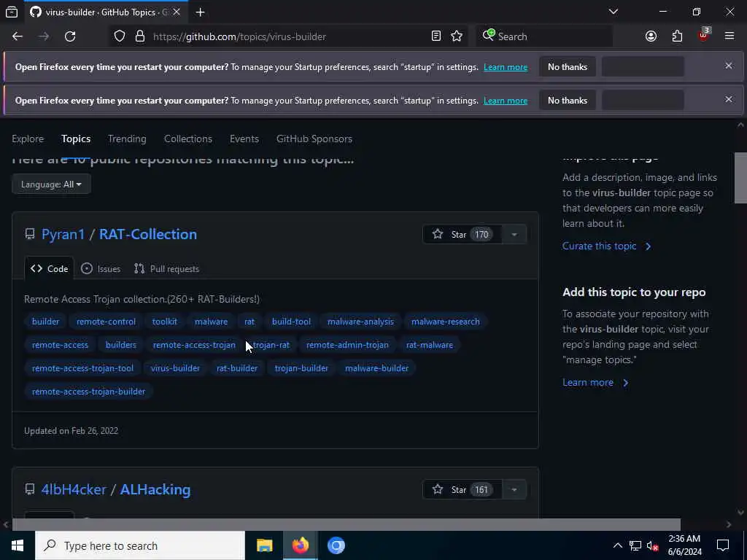Show hidden system tray icons
The height and width of the screenshot is (560, 747).
617,545
